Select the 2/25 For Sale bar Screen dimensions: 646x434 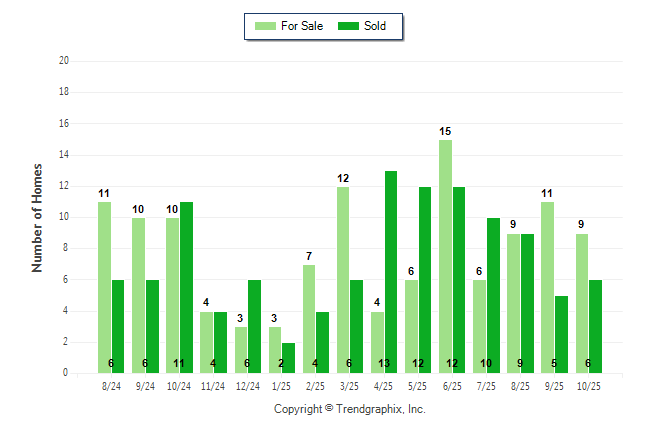coord(309,319)
